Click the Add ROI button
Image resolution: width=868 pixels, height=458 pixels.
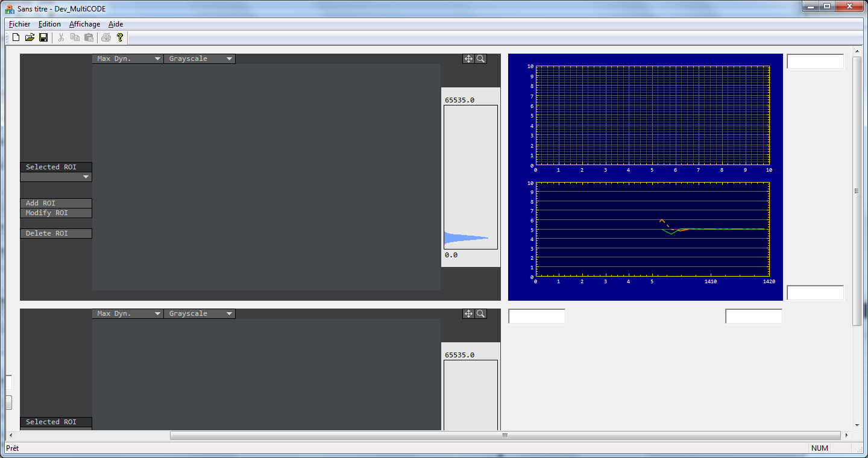coord(56,203)
